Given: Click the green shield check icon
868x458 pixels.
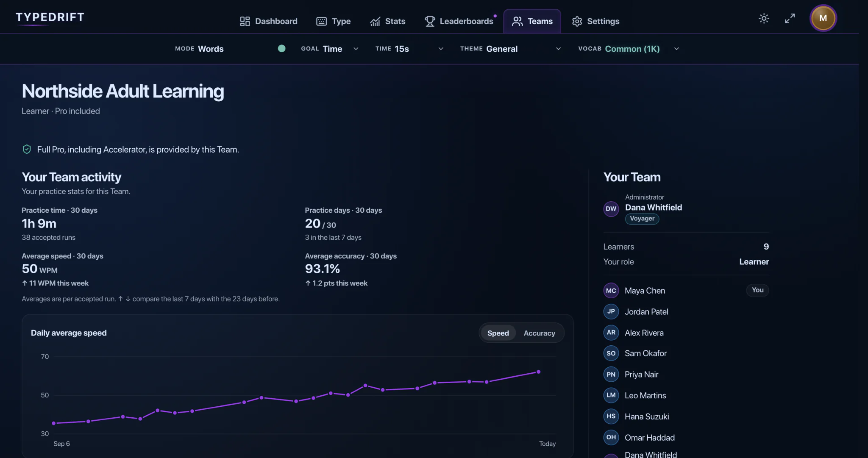Looking at the screenshot, I should 27,149.
